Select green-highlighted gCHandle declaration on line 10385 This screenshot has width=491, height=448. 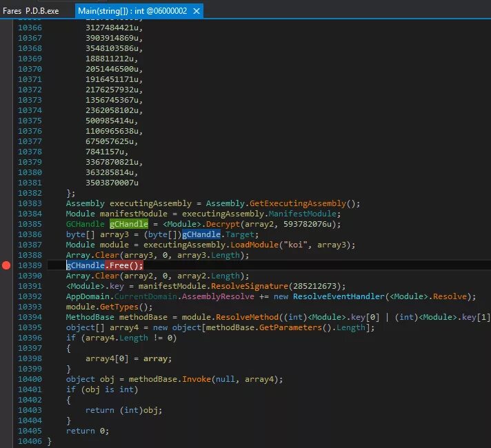(x=129, y=224)
